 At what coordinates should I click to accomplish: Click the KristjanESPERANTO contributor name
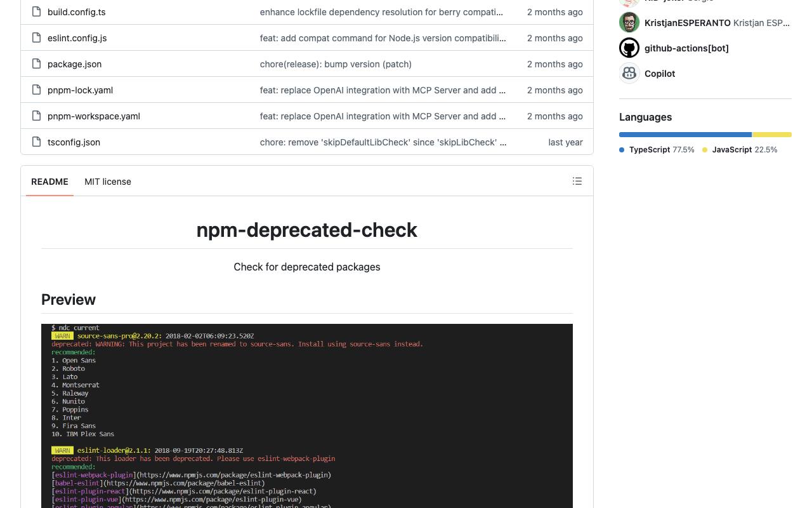click(x=688, y=23)
